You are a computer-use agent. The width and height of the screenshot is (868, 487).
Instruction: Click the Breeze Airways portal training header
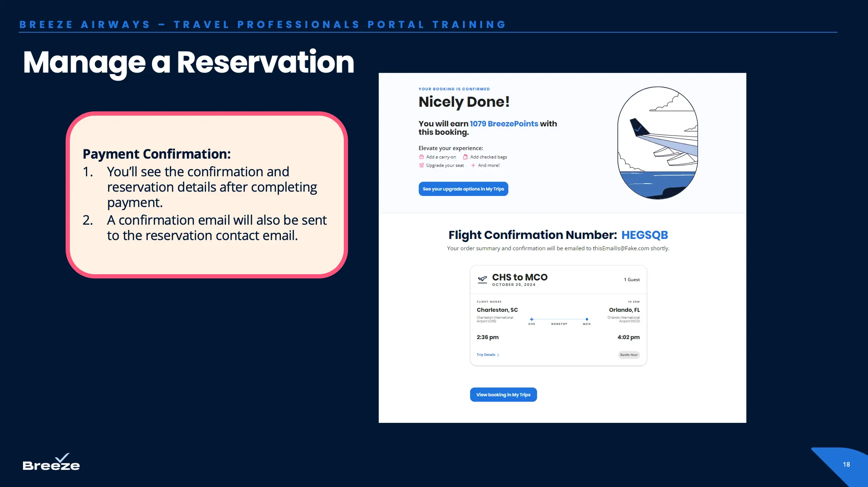pyautogui.click(x=263, y=25)
